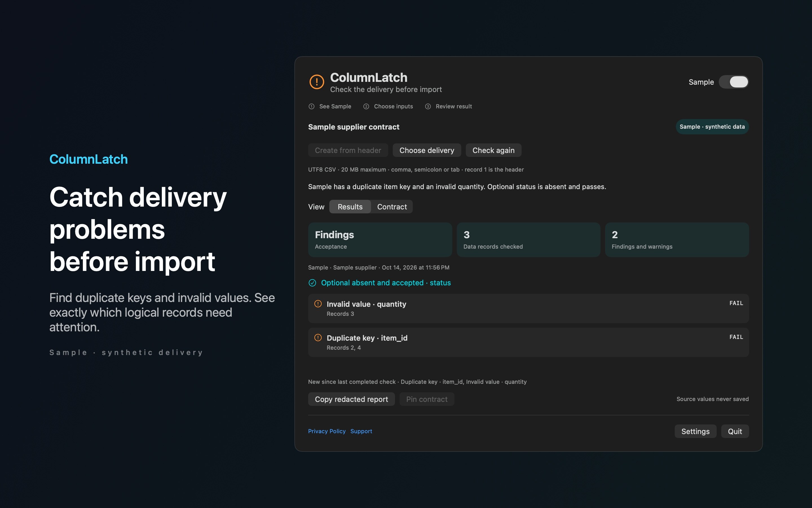Click the blue ColumnLatch brand text at left
The height and width of the screenshot is (508, 812).
pyautogui.click(x=89, y=159)
